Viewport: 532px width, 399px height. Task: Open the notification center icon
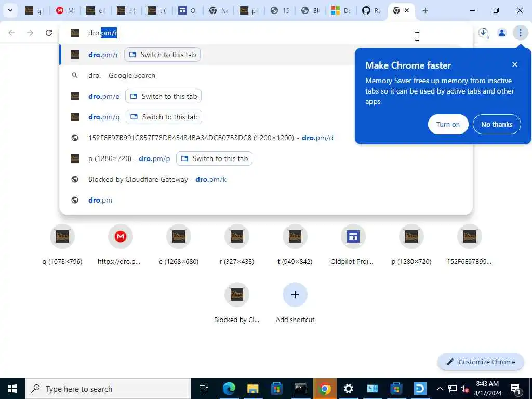515,389
